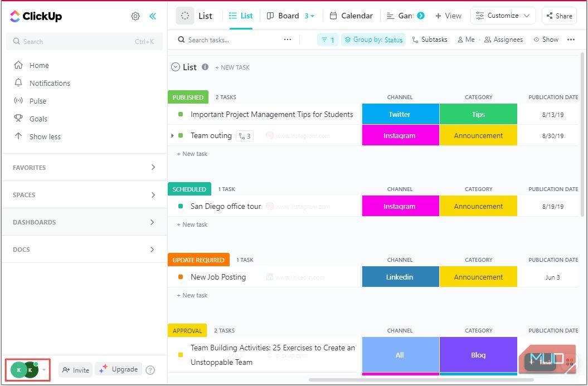
Task: Click the magenta Instagram channel tag
Action: click(400, 135)
